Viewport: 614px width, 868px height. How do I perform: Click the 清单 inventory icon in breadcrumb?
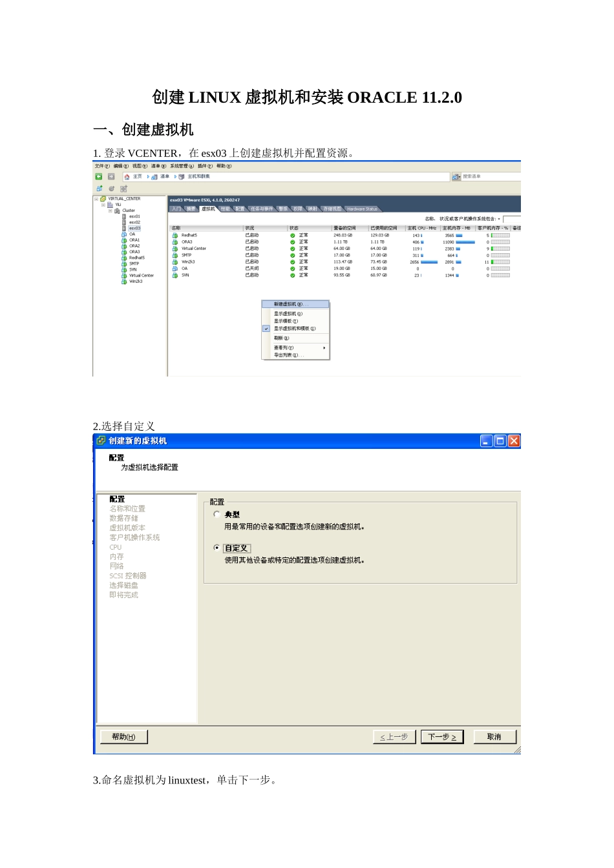point(154,176)
